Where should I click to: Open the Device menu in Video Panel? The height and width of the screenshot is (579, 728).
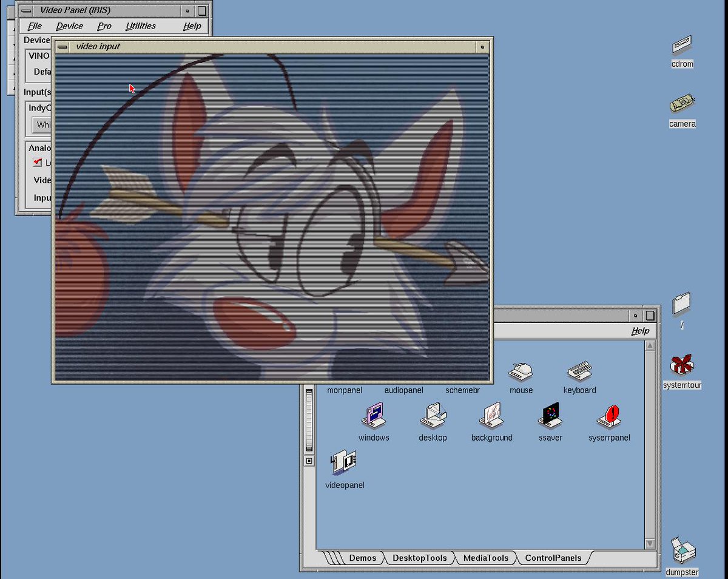69,26
